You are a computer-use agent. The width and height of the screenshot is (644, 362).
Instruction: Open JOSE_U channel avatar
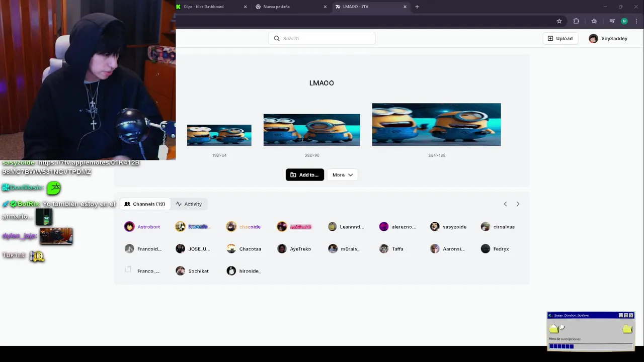[x=180, y=249]
